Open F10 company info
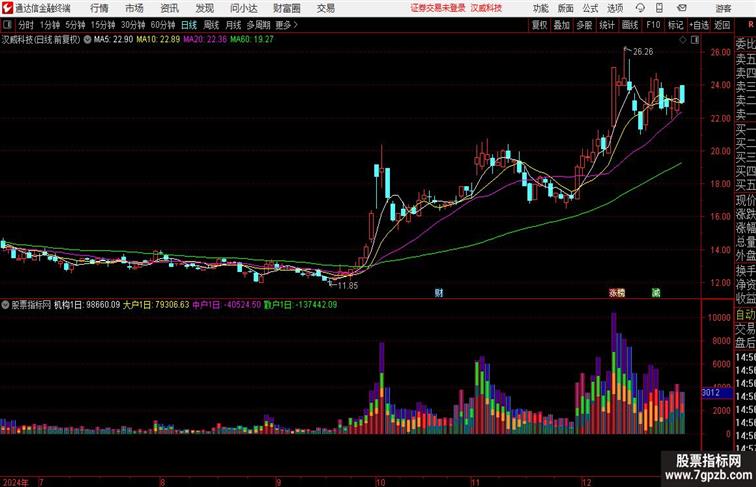The image size is (756, 487). (653, 25)
